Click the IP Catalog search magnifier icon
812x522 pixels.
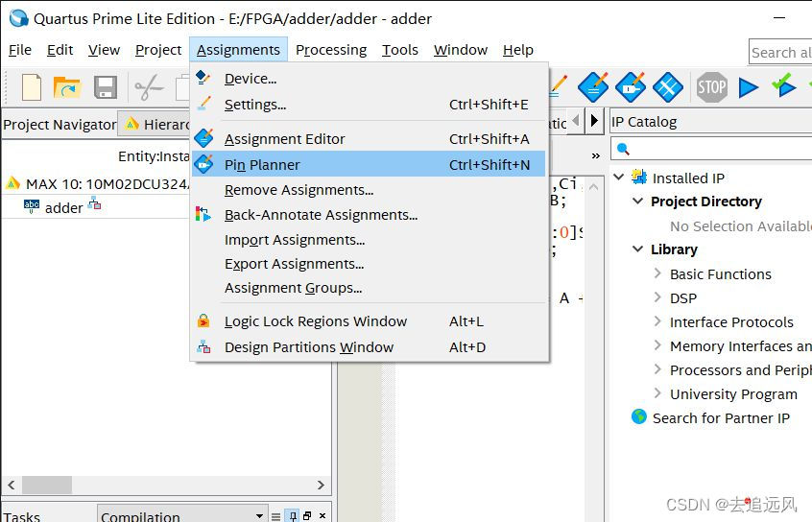(x=623, y=149)
